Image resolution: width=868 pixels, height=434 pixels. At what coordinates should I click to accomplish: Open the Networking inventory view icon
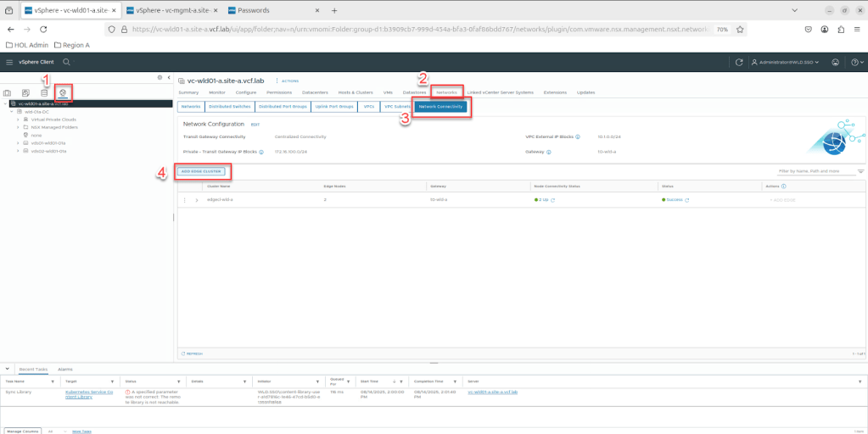63,93
